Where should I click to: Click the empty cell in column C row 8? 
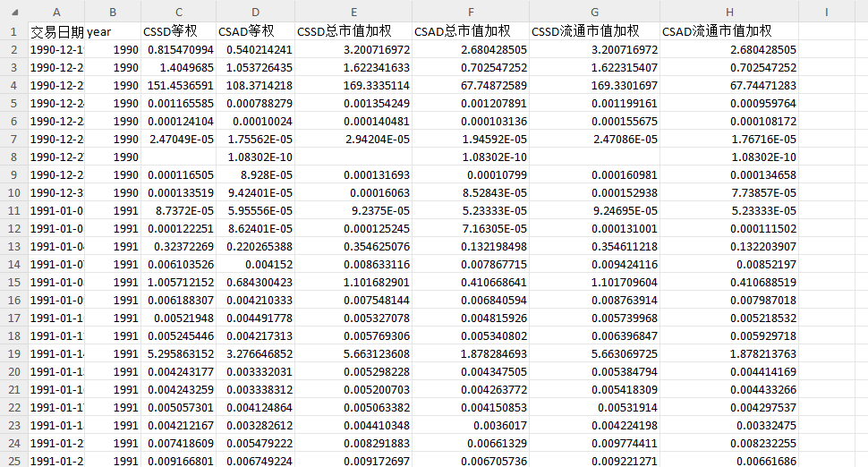pos(179,157)
